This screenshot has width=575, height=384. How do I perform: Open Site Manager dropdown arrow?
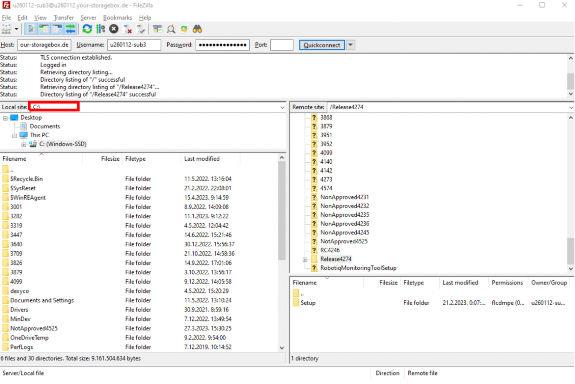pos(17,29)
